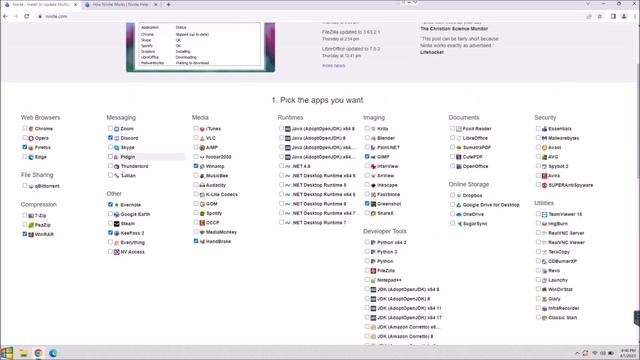Click the Skype app icon
The width and height of the screenshot is (640, 360).
point(117,147)
